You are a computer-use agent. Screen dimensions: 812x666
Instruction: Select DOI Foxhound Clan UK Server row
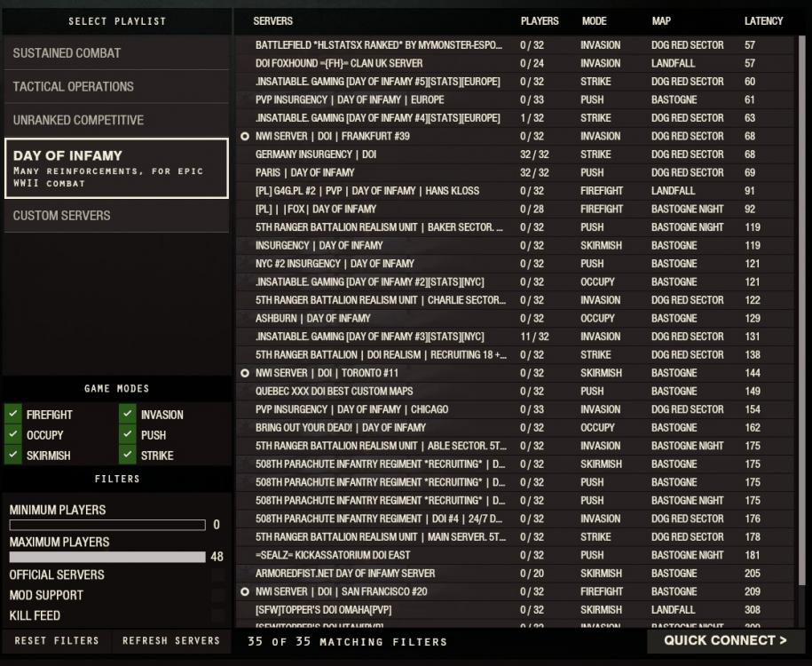click(x=516, y=63)
